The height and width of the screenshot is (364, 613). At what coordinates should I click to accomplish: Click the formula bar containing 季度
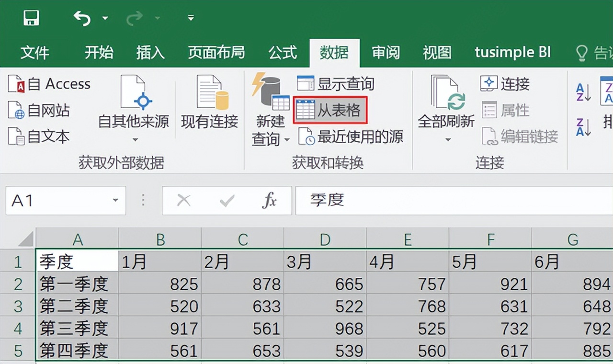point(454,200)
